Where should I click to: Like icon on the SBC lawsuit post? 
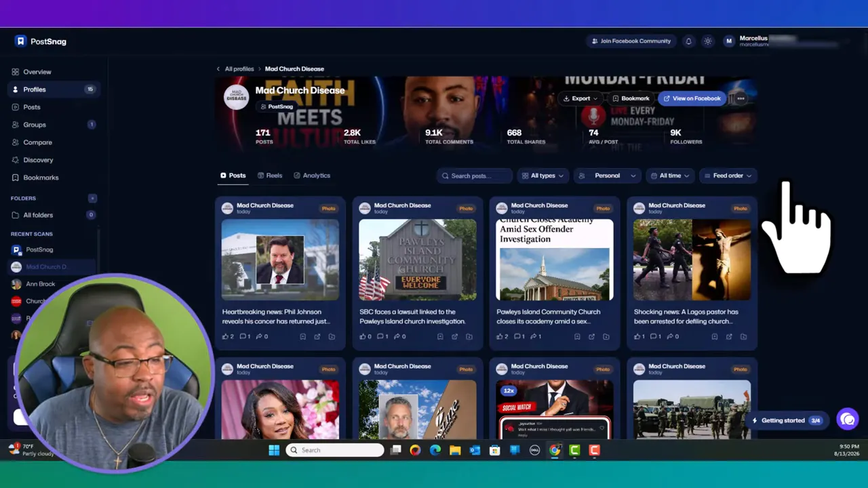pos(363,336)
